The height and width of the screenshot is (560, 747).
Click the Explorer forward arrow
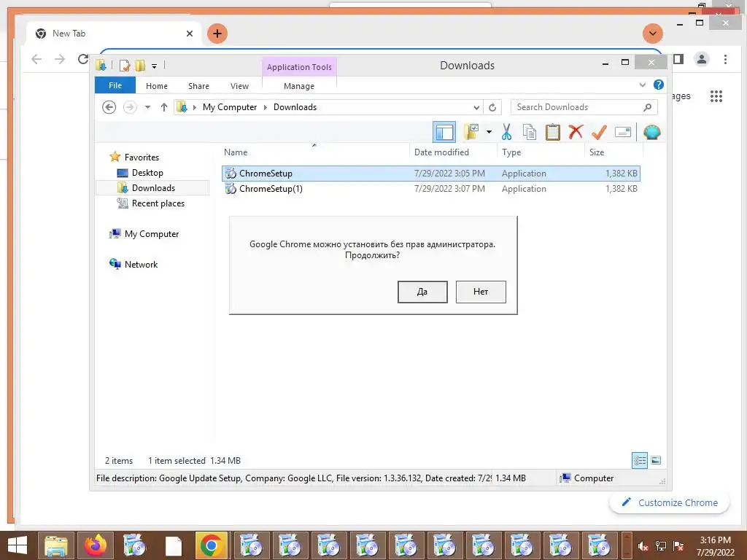point(130,107)
